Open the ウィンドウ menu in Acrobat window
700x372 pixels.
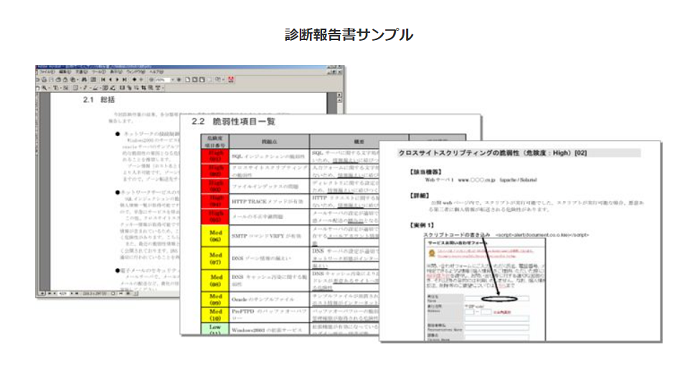click(x=136, y=72)
